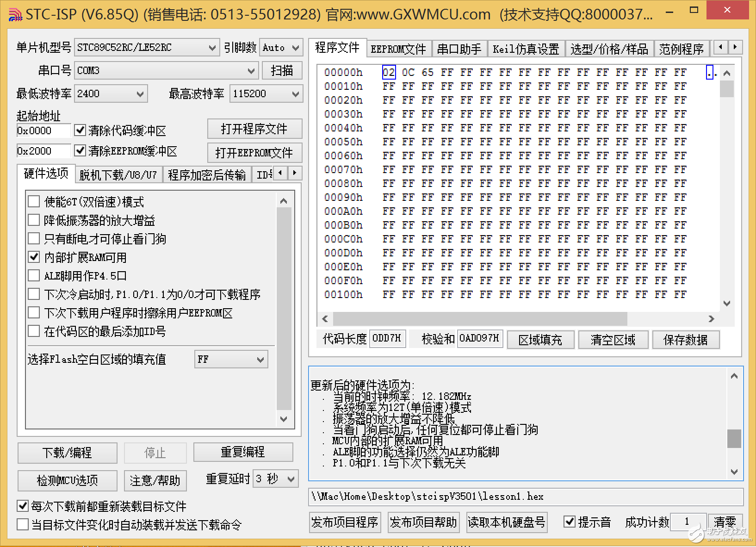Viewport: 756px width, 547px height.
Task: Click hex view horizontal scrollbar thumb
Action: click(x=480, y=319)
